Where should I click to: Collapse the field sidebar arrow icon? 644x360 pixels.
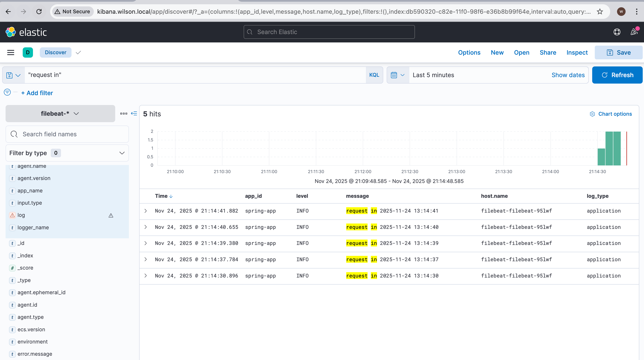pyautogui.click(x=134, y=114)
